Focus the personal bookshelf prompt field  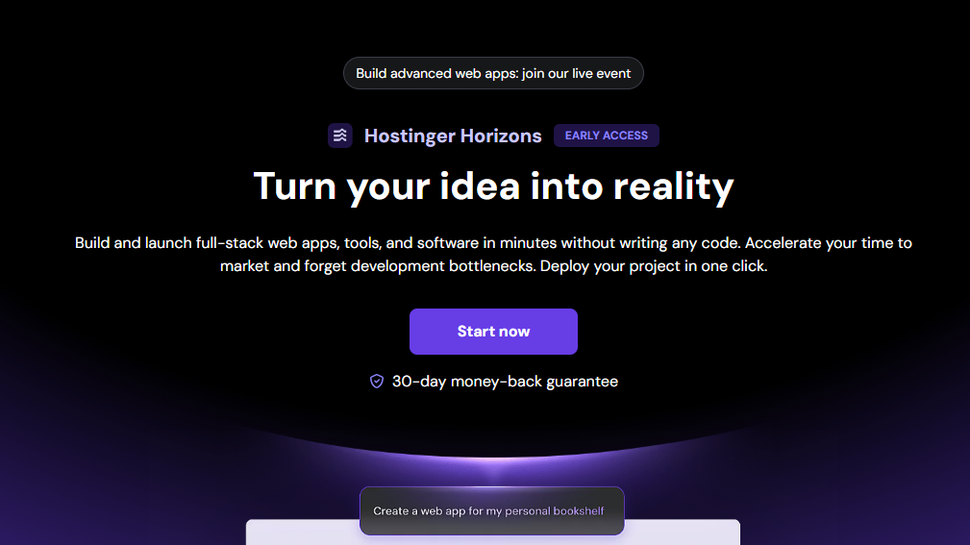pyautogui.click(x=492, y=511)
